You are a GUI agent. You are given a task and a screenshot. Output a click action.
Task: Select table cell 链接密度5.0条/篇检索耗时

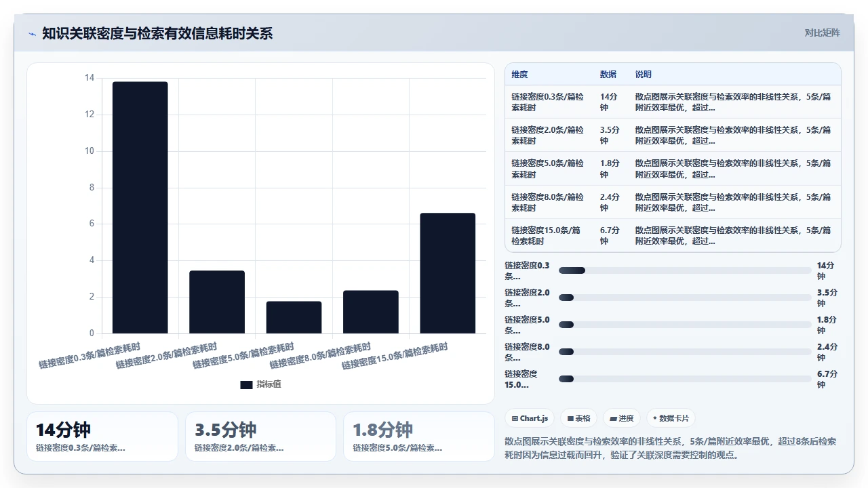tap(549, 169)
